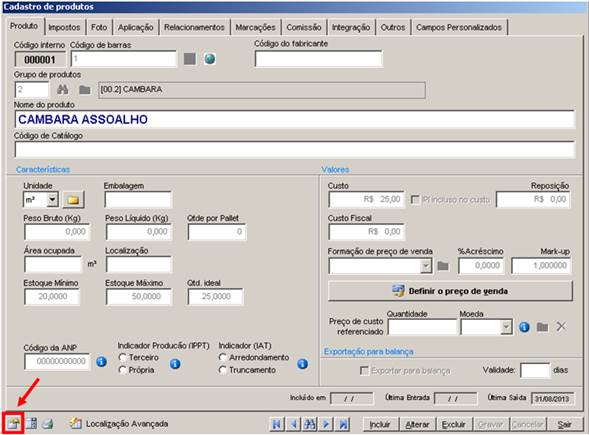Click the Mark-up field

pyautogui.click(x=541, y=266)
